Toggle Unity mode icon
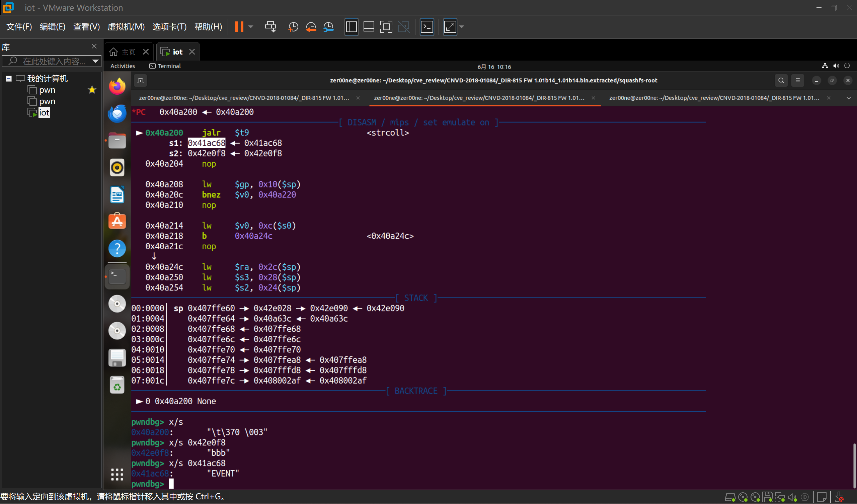The height and width of the screenshot is (504, 857). [x=404, y=26]
